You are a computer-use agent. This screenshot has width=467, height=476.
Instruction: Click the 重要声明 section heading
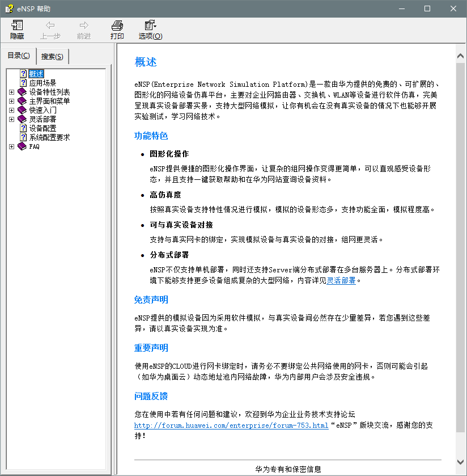click(x=151, y=348)
